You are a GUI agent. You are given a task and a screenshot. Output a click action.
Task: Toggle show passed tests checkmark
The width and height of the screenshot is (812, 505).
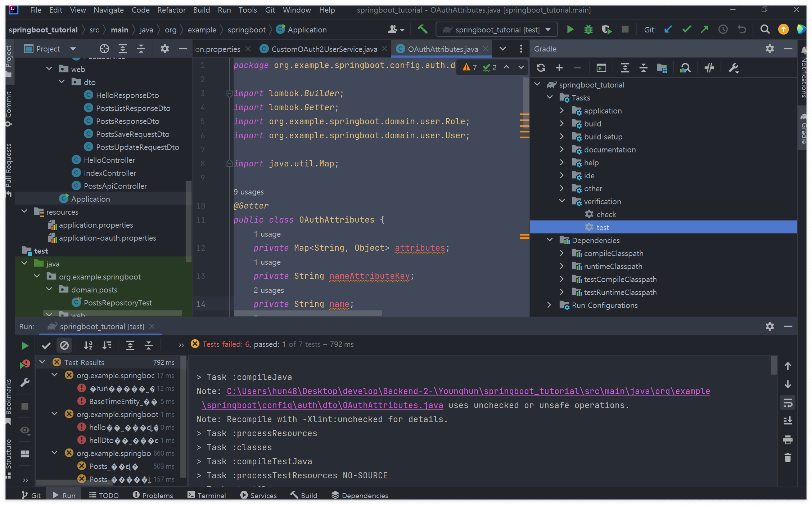tap(46, 345)
